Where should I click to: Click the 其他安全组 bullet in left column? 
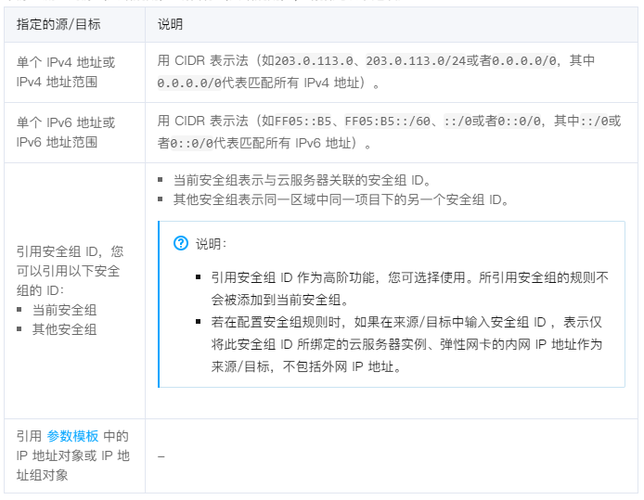coord(64,329)
